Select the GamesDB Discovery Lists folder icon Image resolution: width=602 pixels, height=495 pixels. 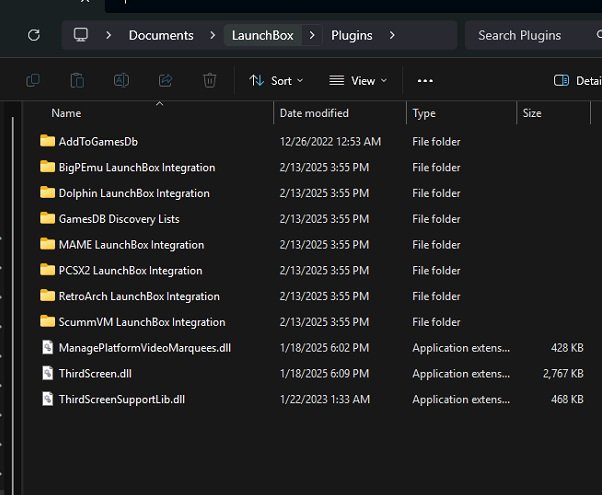(x=48, y=218)
